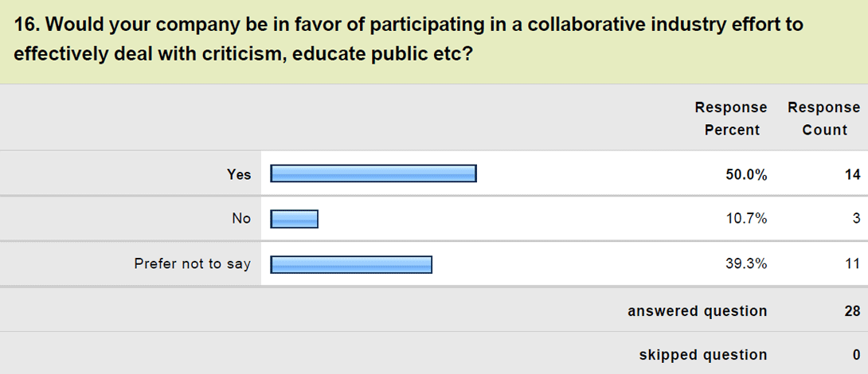The height and width of the screenshot is (374, 868).
Task: Click the Prefer not to say bar
Action: click(351, 264)
